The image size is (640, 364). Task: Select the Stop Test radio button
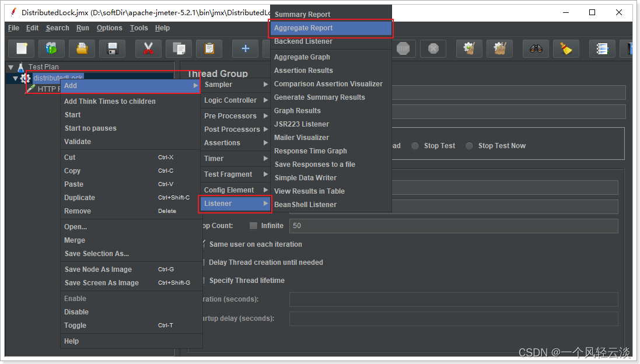pyautogui.click(x=415, y=146)
